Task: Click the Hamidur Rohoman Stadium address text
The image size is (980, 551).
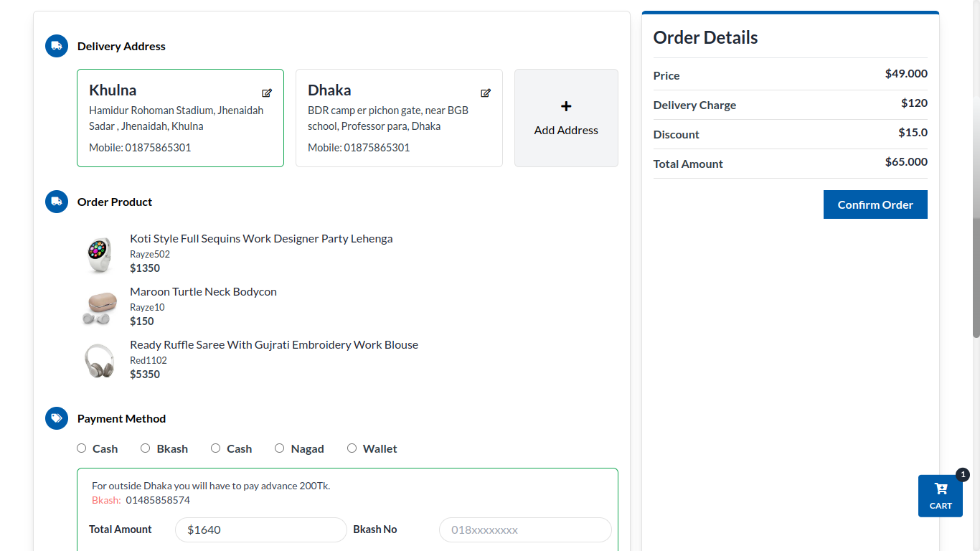Action: click(176, 118)
